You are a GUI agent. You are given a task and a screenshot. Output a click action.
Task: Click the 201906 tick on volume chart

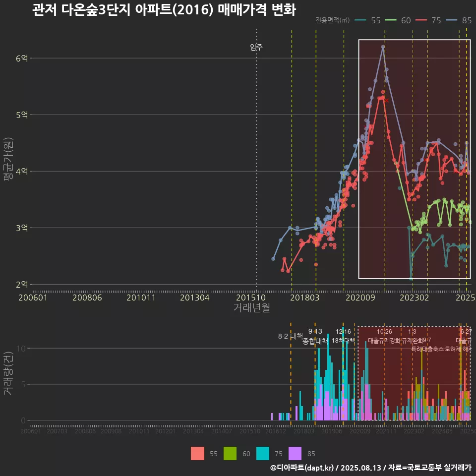(x=332, y=431)
